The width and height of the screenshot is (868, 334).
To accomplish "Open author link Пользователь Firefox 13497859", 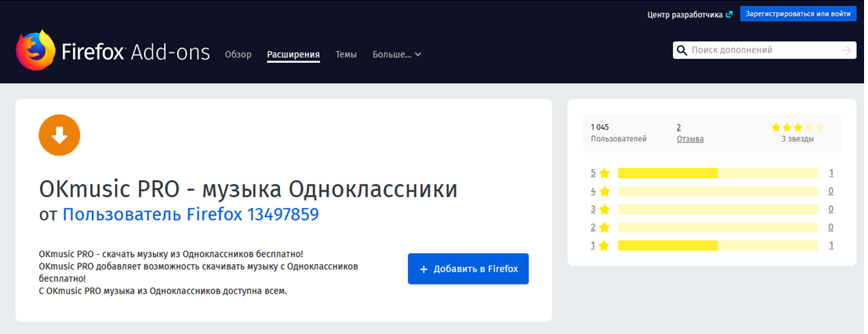I will click(190, 214).
